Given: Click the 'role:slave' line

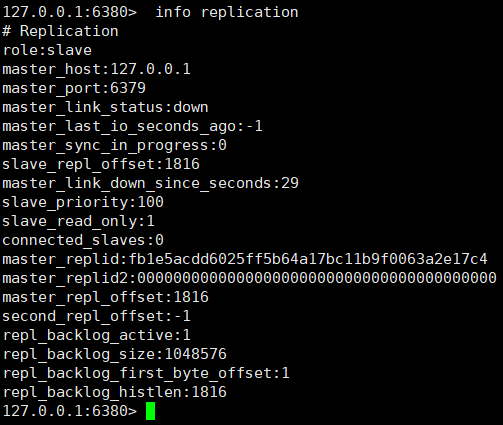Looking at the screenshot, I should coord(47,50).
